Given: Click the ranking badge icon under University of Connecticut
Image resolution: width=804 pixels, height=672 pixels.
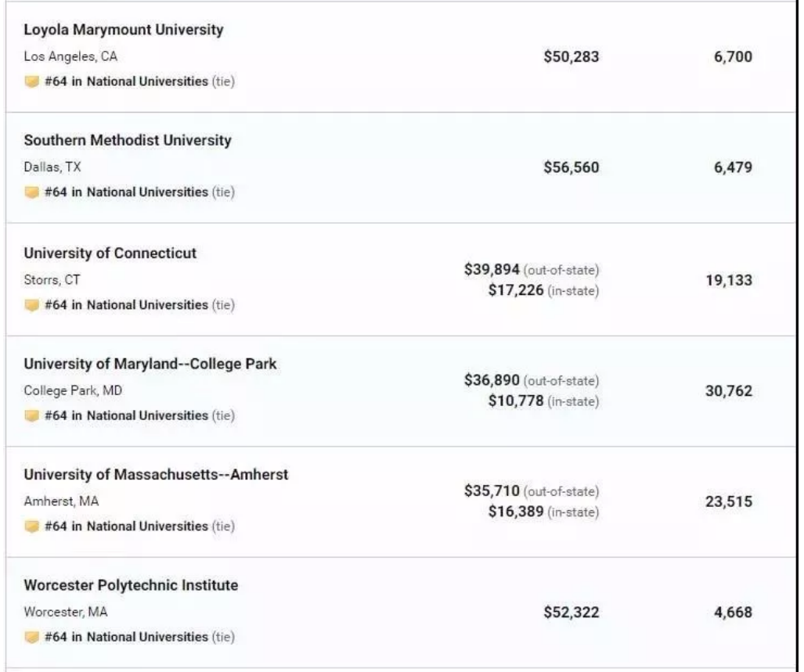Looking at the screenshot, I should point(31,305).
